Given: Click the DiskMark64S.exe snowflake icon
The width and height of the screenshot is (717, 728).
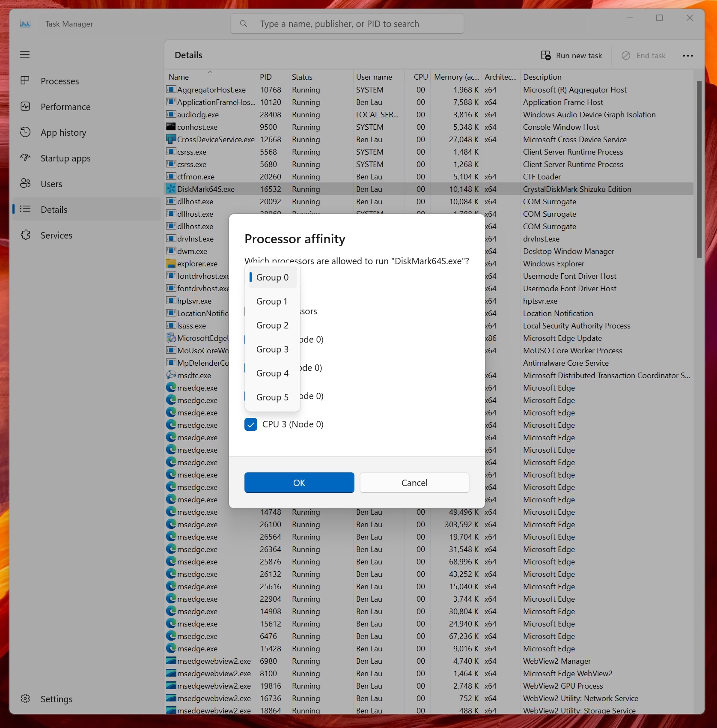Looking at the screenshot, I should pyautogui.click(x=171, y=189).
